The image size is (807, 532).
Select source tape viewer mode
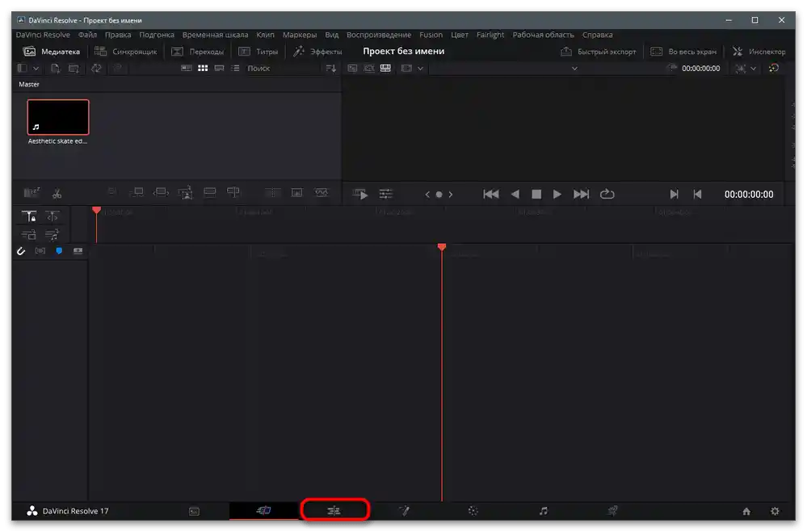(x=369, y=68)
